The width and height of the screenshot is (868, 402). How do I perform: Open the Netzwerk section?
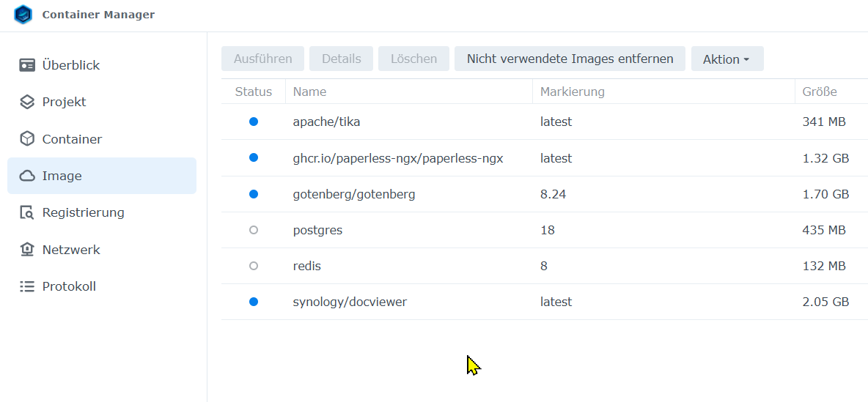71,250
